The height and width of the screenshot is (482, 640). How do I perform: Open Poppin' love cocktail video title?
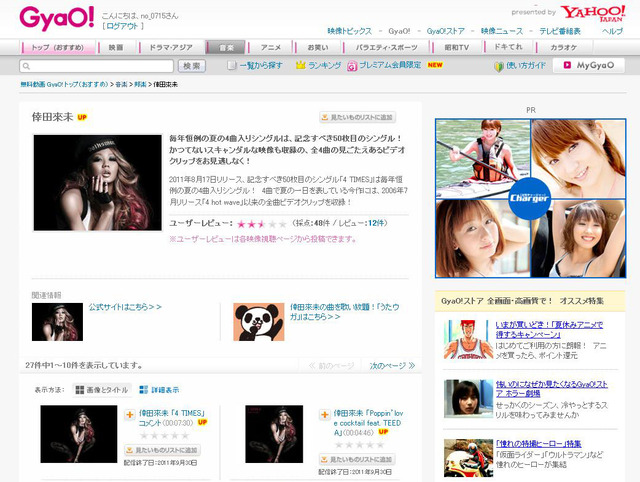pos(368,423)
